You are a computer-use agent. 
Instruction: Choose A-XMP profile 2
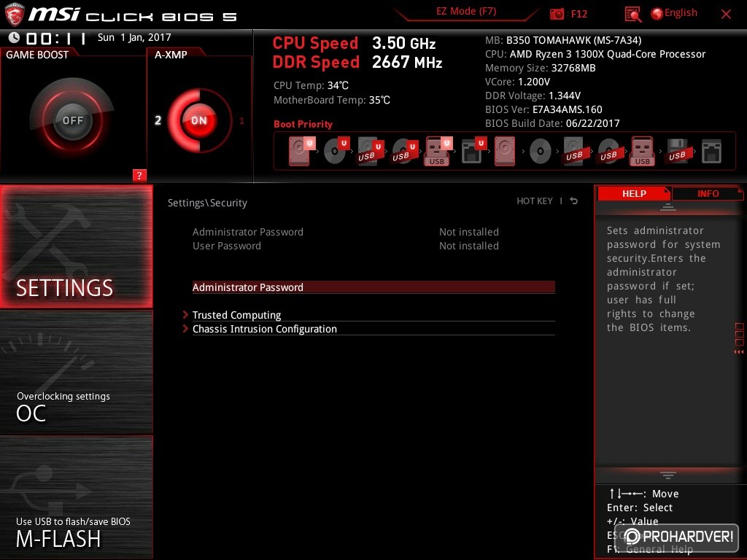158,120
